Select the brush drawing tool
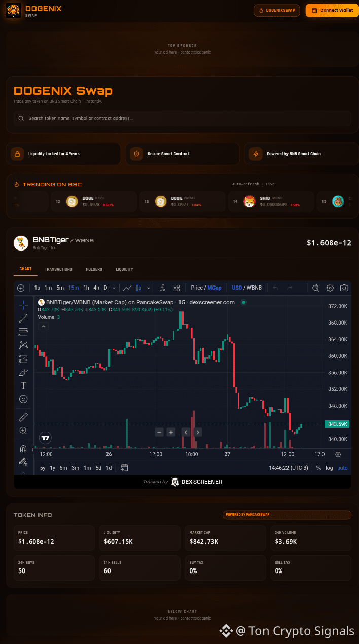This screenshot has height=644, width=359. coord(23,372)
